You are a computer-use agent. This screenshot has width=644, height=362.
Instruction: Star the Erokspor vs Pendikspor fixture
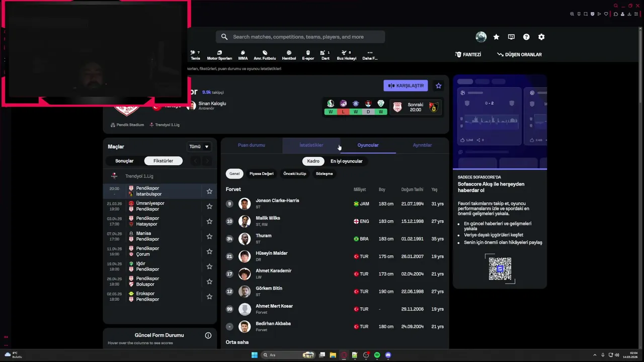tap(209, 297)
